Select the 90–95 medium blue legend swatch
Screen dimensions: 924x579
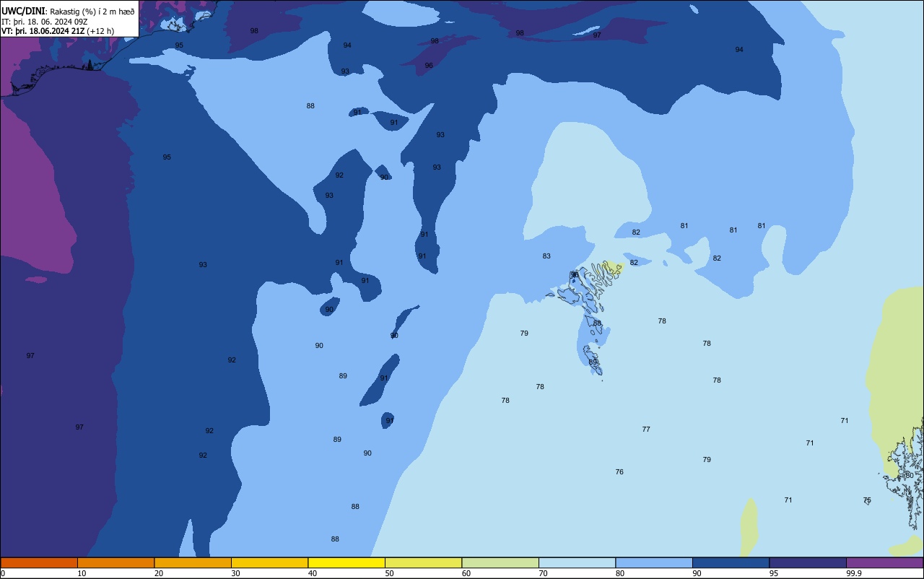pos(731,562)
